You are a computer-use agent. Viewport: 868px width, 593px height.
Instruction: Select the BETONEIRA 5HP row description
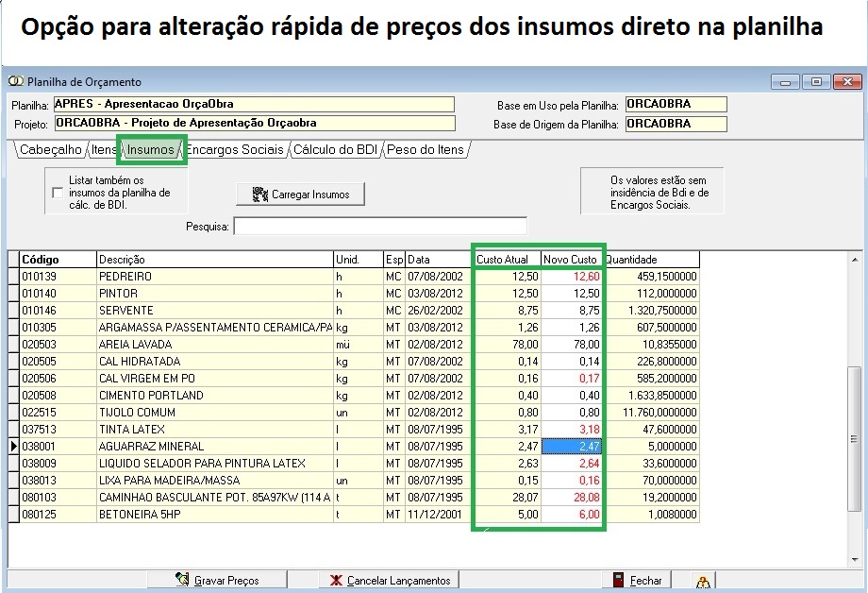214,514
